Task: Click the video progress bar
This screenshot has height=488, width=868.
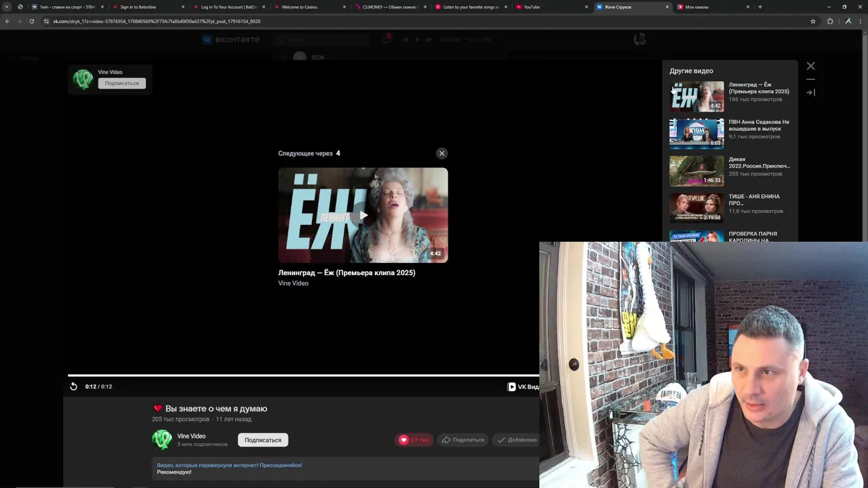Action: click(303, 375)
